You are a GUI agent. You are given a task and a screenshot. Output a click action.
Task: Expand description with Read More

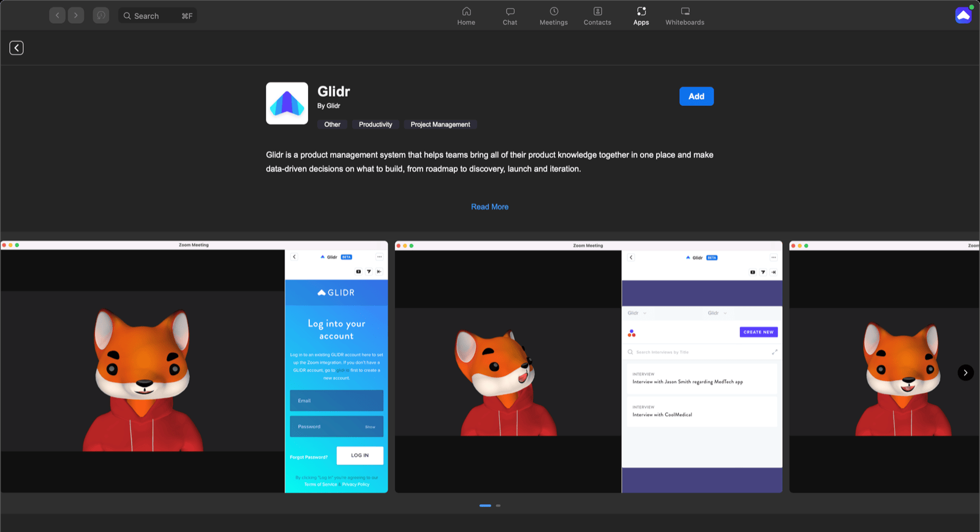(489, 207)
